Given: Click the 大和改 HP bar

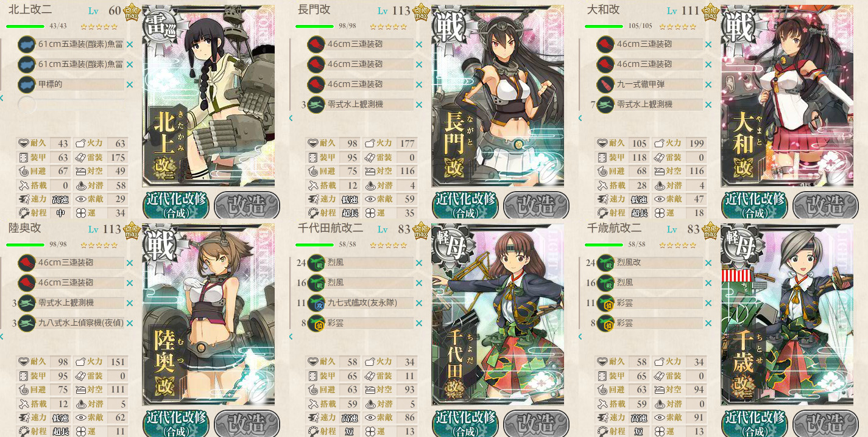Looking at the screenshot, I should pos(604,26).
